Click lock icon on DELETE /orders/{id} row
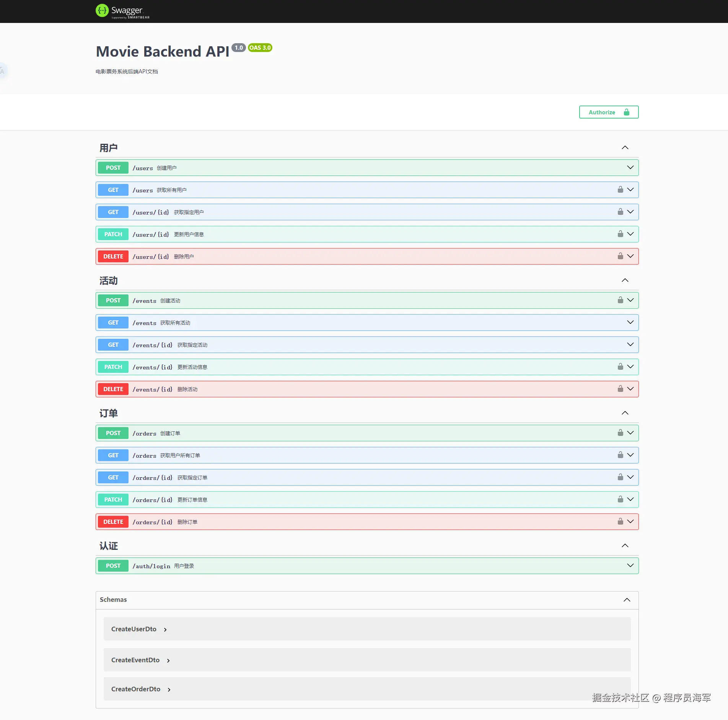728x720 pixels. (620, 522)
